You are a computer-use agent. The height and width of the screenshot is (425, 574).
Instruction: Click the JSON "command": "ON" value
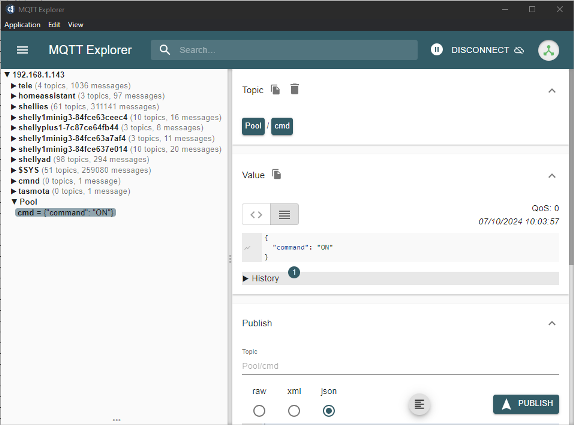(303, 247)
